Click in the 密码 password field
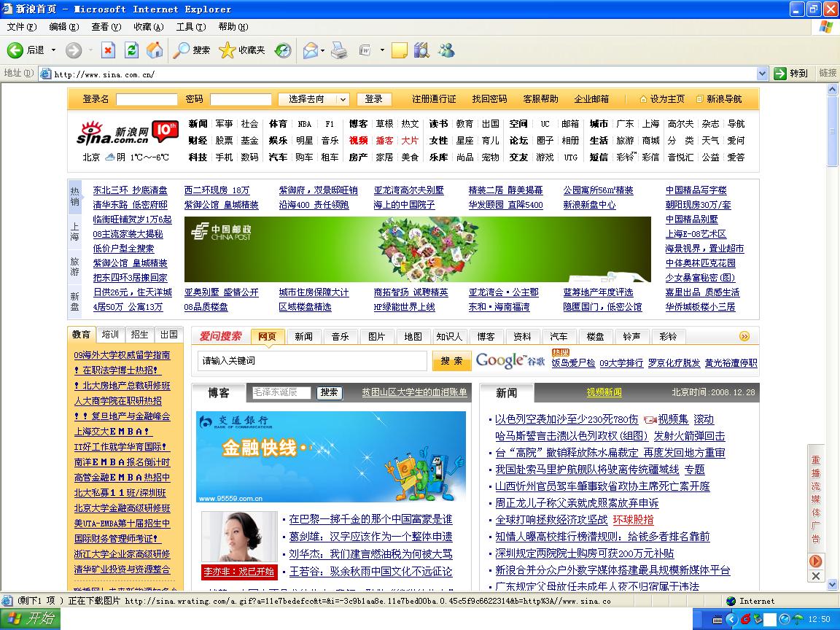This screenshot has width=840, height=630. (x=241, y=99)
